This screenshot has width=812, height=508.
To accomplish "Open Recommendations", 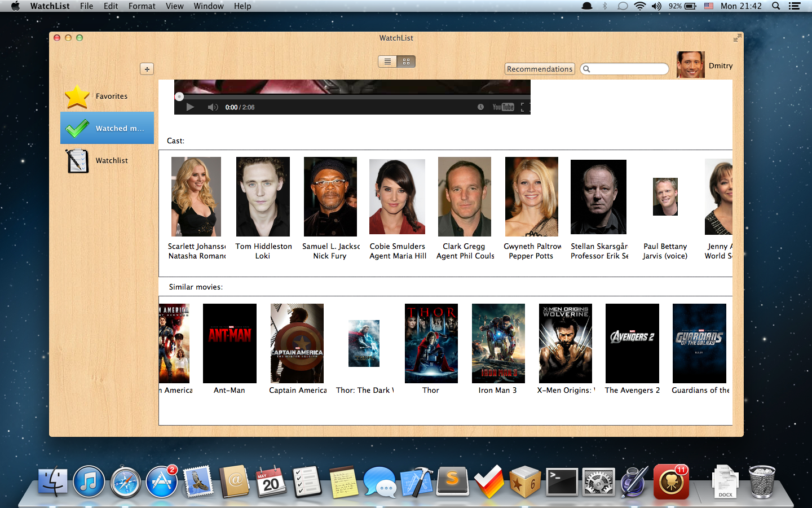I will [x=540, y=69].
